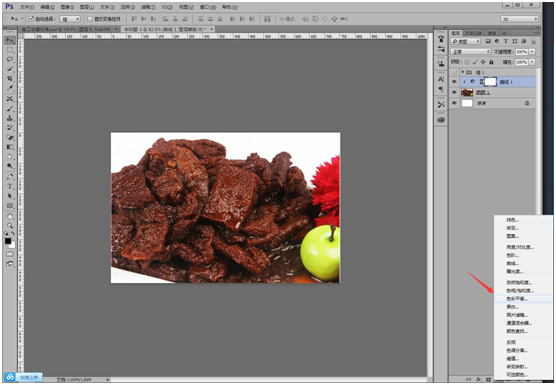
Task: Toggle visibility of the background layer
Action: click(454, 103)
